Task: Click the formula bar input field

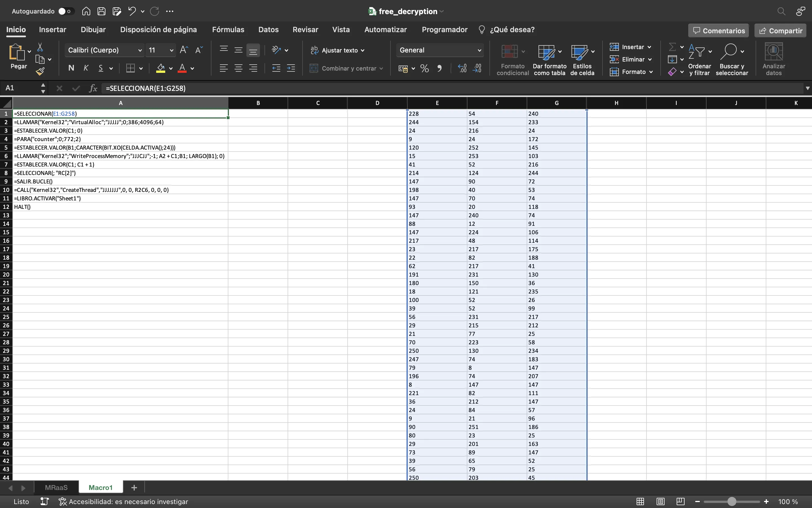Action: pyautogui.click(x=453, y=88)
